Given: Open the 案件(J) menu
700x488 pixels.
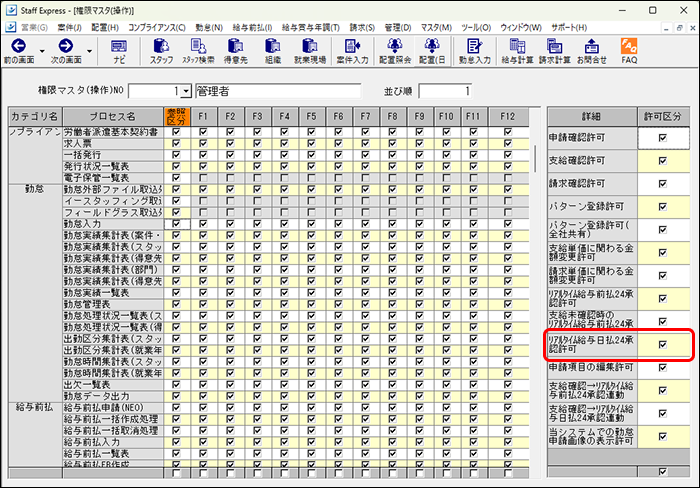Looking at the screenshot, I should click(x=69, y=28).
